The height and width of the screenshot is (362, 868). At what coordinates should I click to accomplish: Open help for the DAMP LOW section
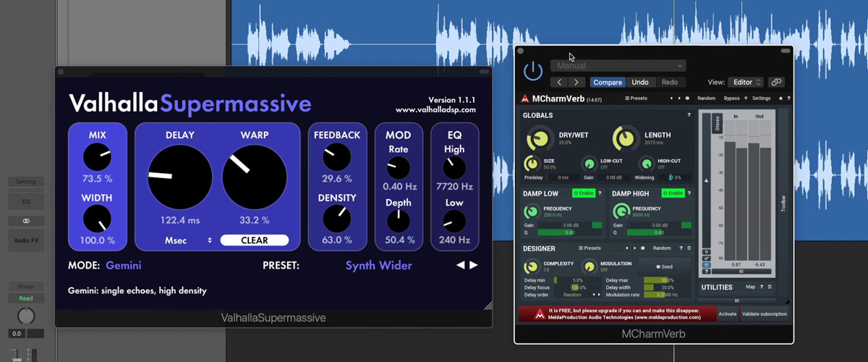tap(600, 193)
